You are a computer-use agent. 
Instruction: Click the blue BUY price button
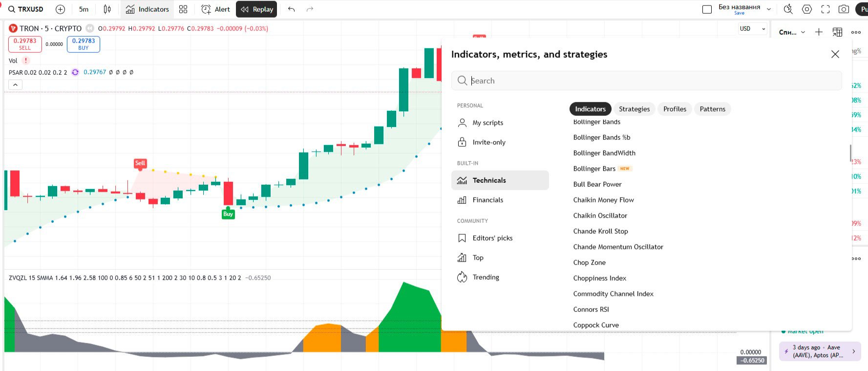(x=84, y=44)
